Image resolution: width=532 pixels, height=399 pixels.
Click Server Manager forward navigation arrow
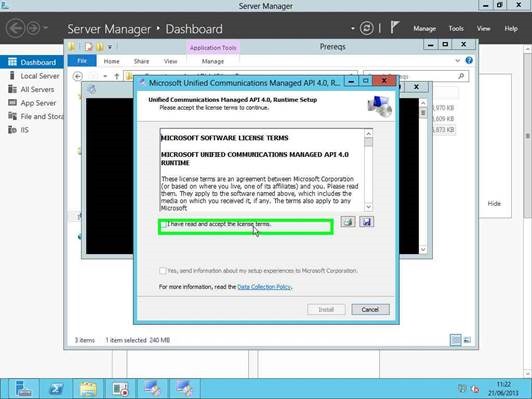click(x=33, y=28)
